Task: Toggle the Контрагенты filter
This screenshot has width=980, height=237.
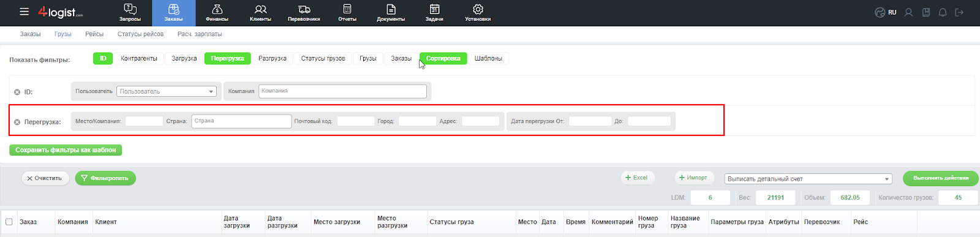Action: (139, 58)
